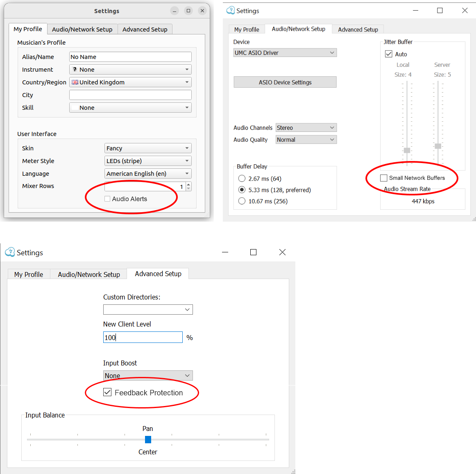Image resolution: width=476 pixels, height=474 pixels.
Task: Minimize the Audio/Network Setup Settings window
Action: pos(416,11)
